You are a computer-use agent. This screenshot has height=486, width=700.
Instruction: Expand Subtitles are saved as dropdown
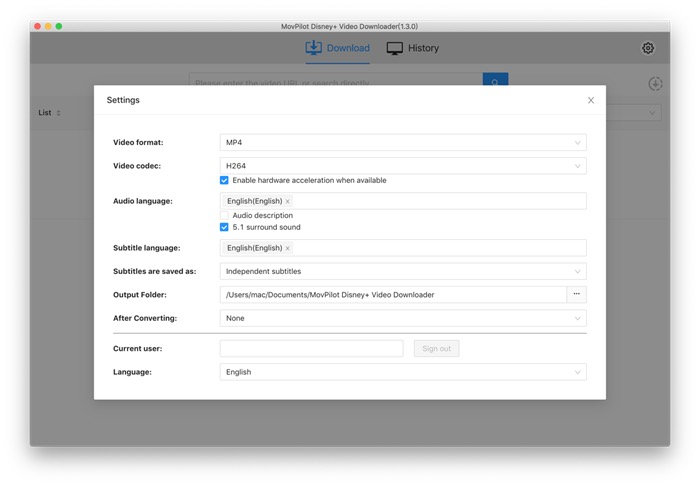tap(403, 271)
